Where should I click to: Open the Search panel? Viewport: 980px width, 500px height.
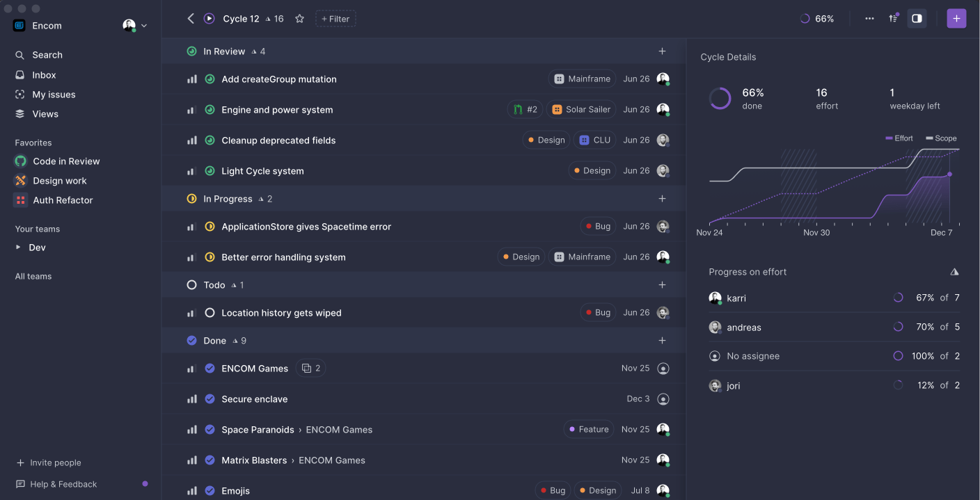tap(47, 54)
